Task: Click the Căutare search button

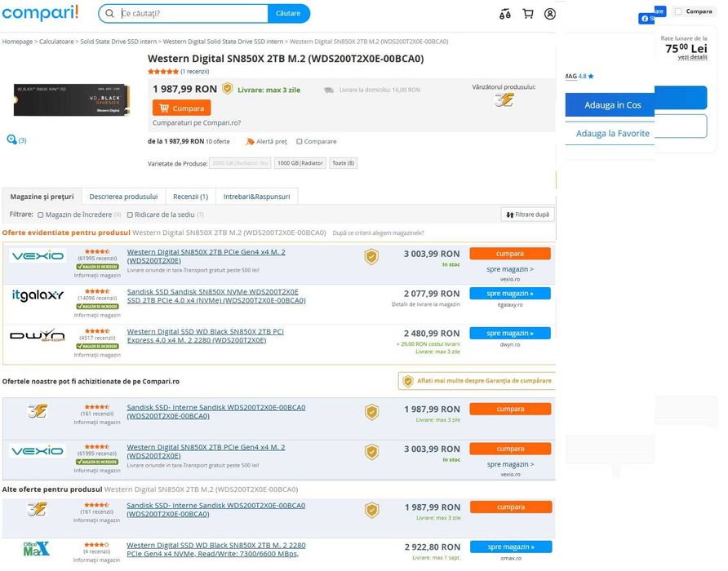Action: tap(288, 14)
